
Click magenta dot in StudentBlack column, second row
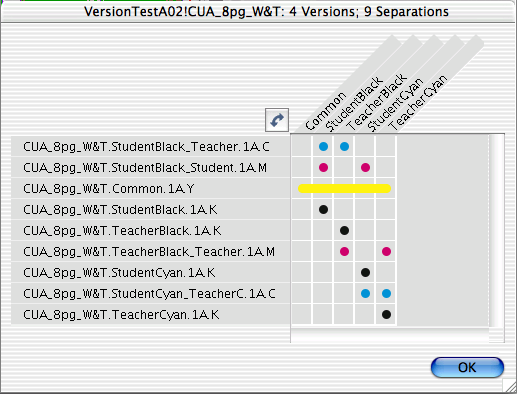pyautogui.click(x=323, y=167)
